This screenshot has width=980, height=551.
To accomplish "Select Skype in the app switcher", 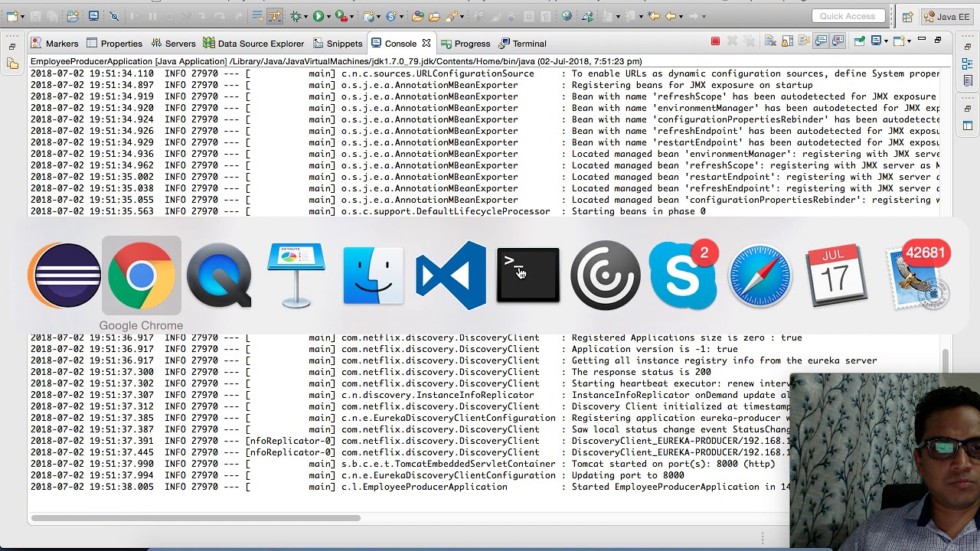I will 683,275.
